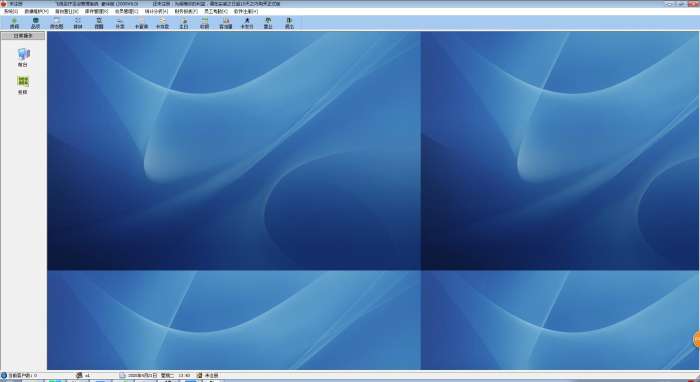The width and height of the screenshot is (700, 382).
Task: Click the orange circle at right edge
Action: [x=696, y=340]
